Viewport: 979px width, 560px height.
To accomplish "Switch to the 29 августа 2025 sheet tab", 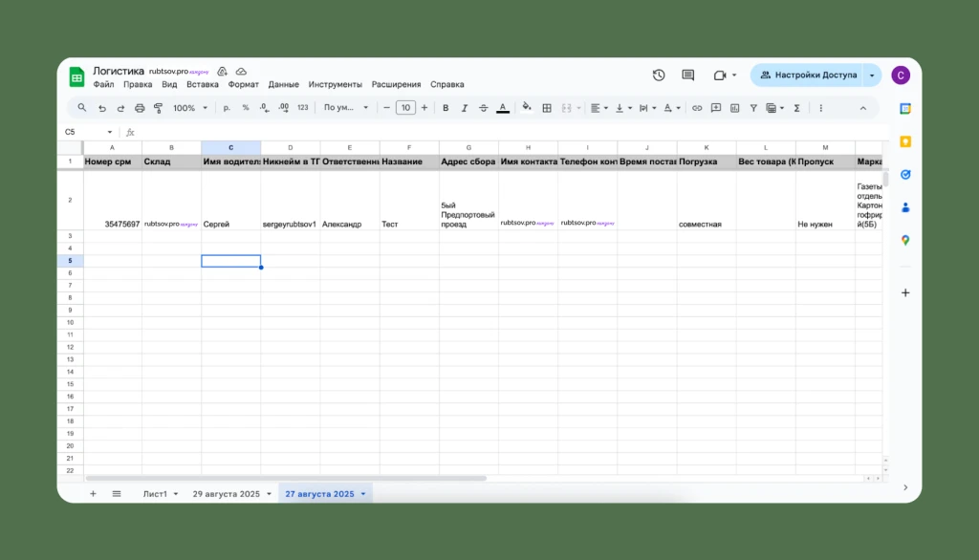I will click(226, 494).
